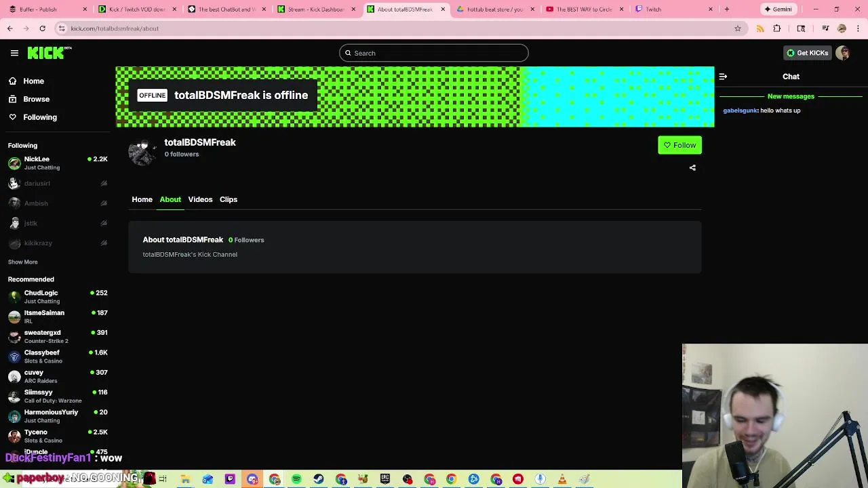Image resolution: width=868 pixels, height=488 pixels.
Task: Click the Get KICKs button
Action: 807,53
